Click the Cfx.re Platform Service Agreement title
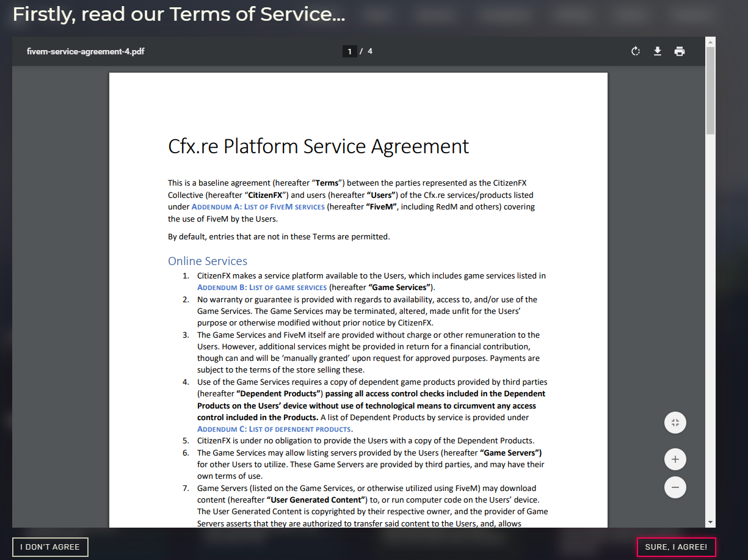The image size is (748, 560). coord(319,147)
